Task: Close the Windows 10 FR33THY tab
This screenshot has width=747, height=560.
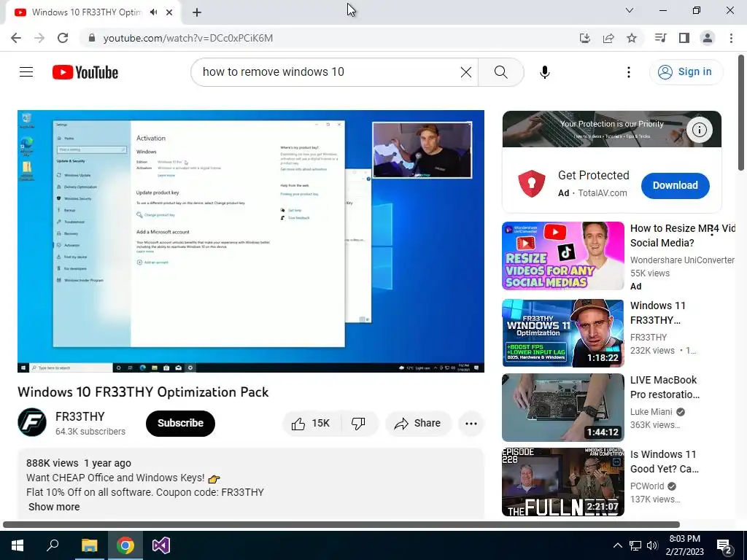Action: tap(169, 12)
